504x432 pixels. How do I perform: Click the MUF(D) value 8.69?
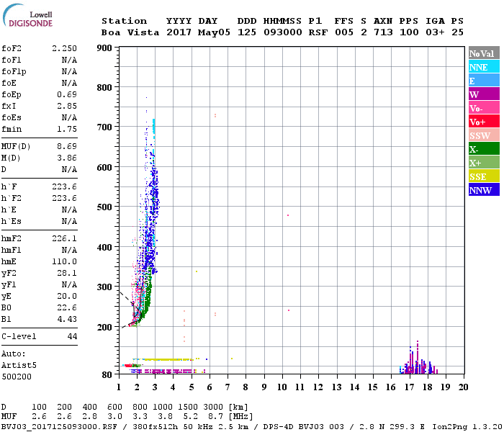(67, 146)
